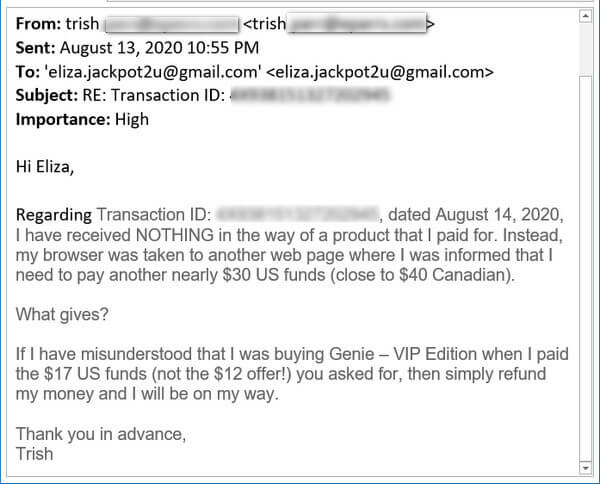Click the What gives? line
Viewport: 600px width, 484px height.
tap(62, 315)
